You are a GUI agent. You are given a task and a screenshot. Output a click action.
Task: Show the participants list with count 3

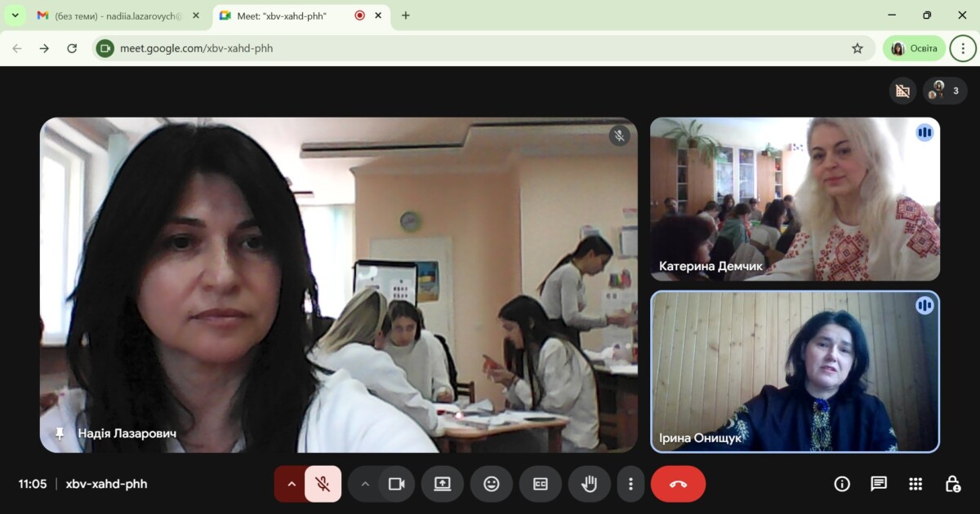(x=945, y=91)
